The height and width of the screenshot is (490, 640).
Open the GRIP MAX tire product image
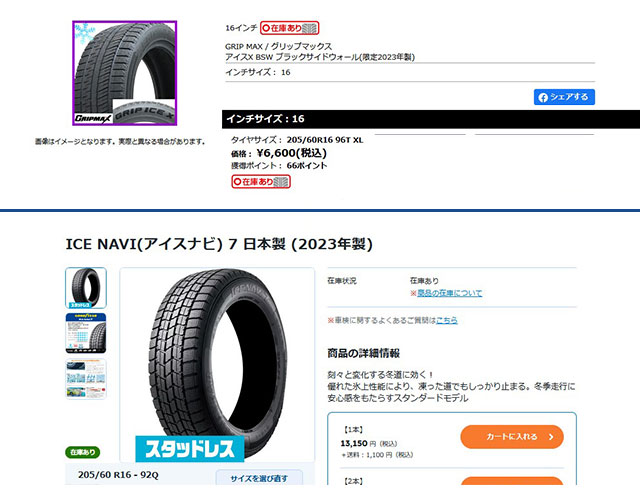(124, 73)
